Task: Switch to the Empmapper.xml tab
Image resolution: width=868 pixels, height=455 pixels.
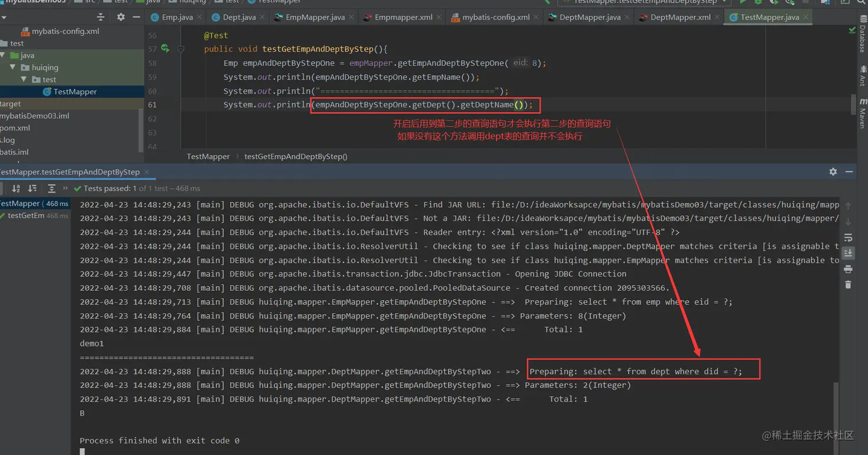Action: (x=403, y=17)
